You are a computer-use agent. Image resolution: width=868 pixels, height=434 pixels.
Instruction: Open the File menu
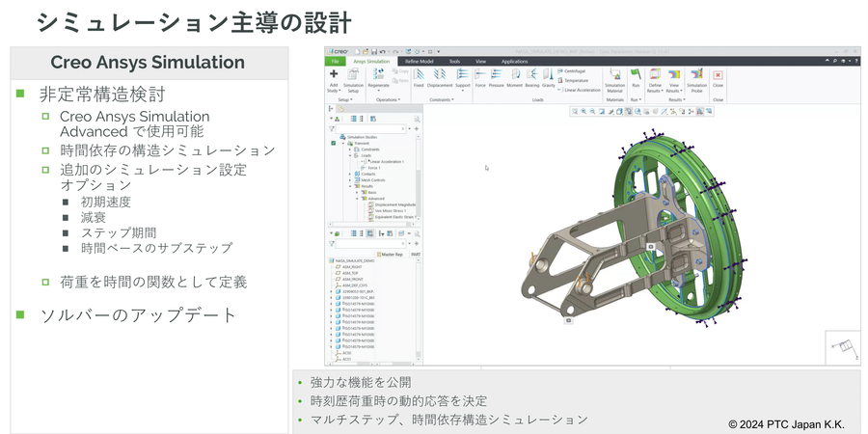coord(335,61)
